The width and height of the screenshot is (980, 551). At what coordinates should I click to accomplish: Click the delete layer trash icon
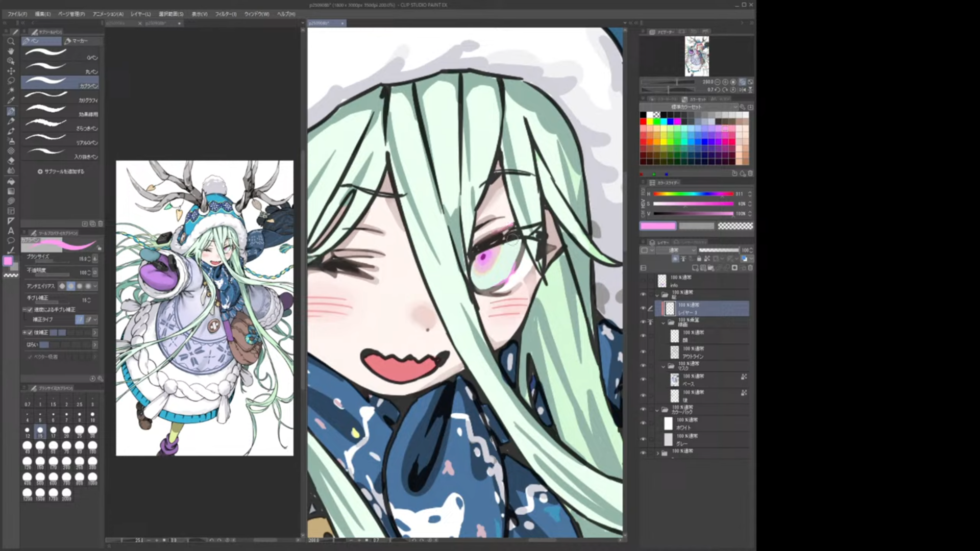(750, 268)
